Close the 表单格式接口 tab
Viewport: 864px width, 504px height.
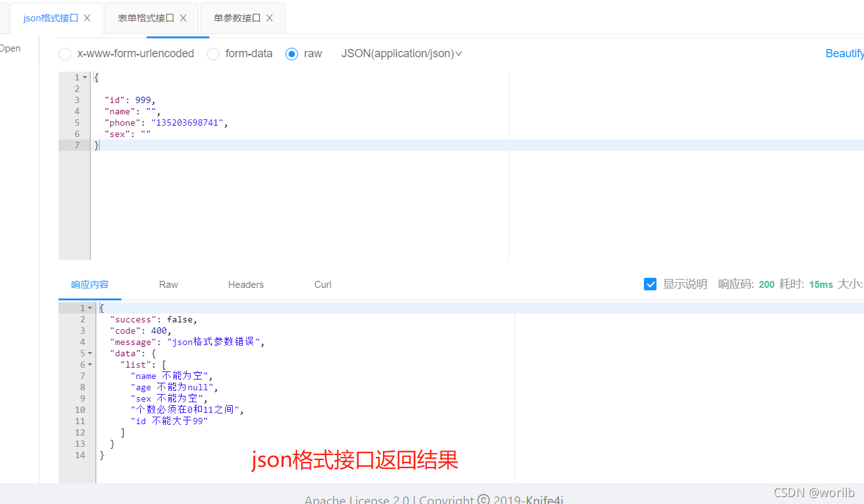point(183,18)
